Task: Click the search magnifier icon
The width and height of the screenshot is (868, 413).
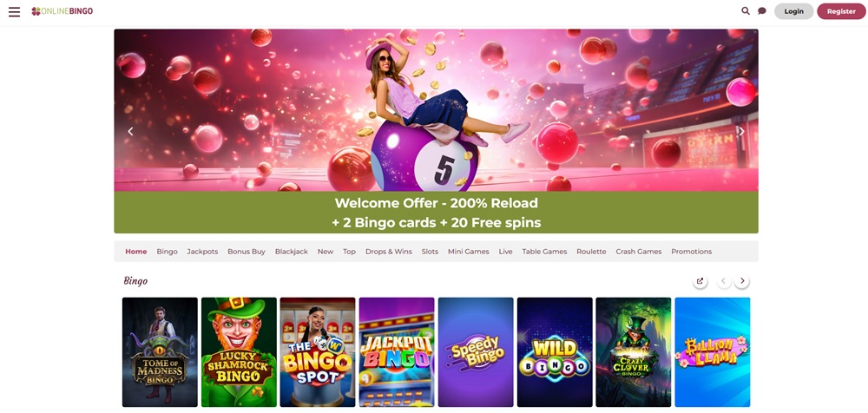Action: [746, 11]
